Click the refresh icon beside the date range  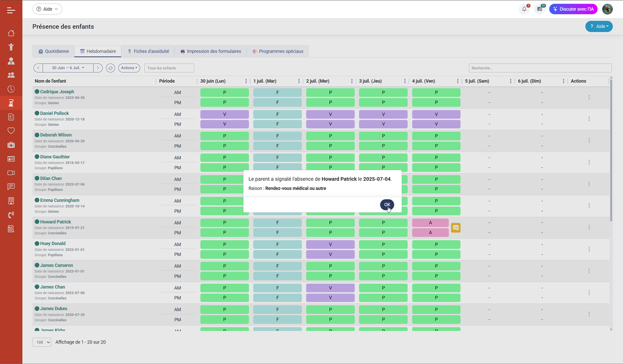[110, 68]
